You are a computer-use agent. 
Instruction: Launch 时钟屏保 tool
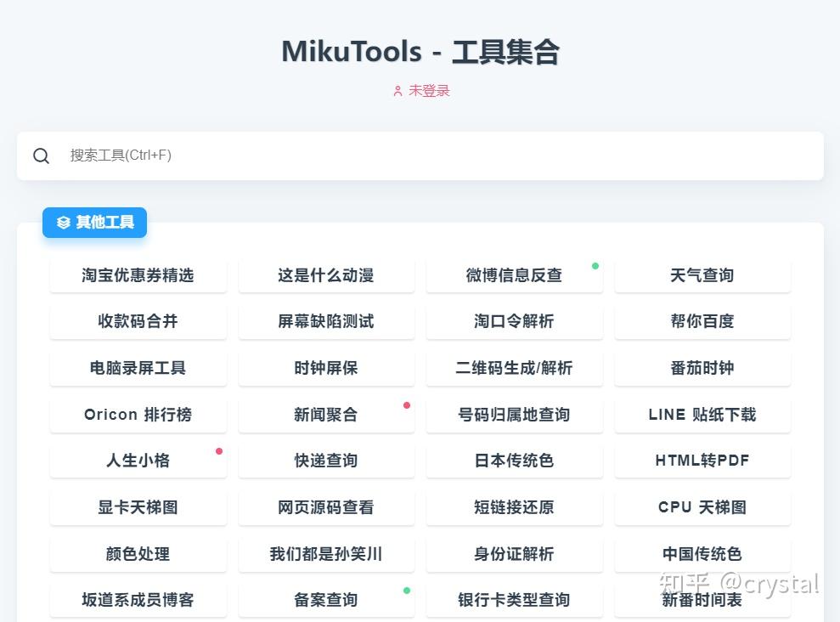(326, 368)
